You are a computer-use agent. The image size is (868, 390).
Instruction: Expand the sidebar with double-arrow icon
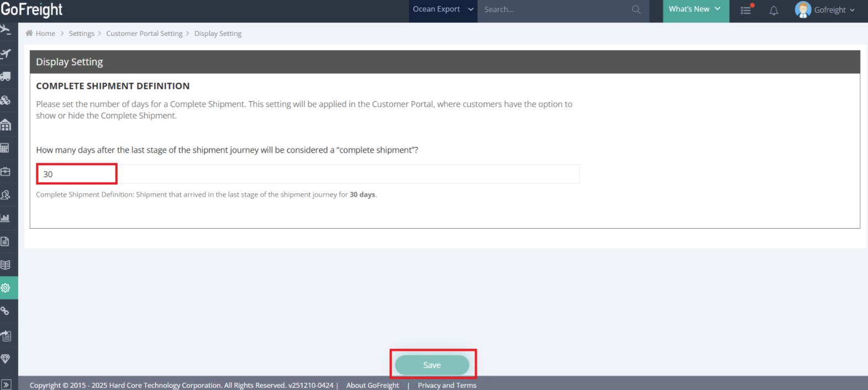click(6, 384)
